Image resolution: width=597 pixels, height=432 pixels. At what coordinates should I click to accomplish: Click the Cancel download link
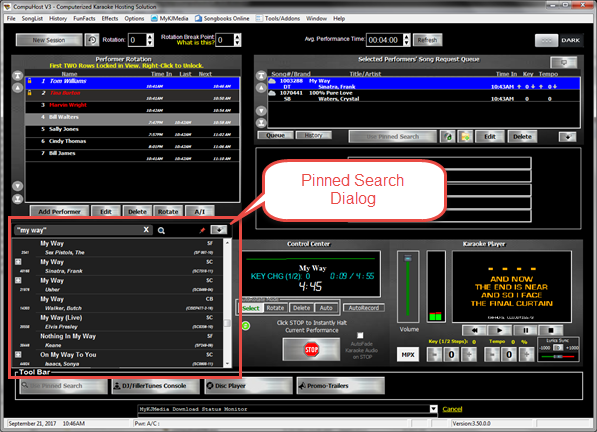click(452, 409)
